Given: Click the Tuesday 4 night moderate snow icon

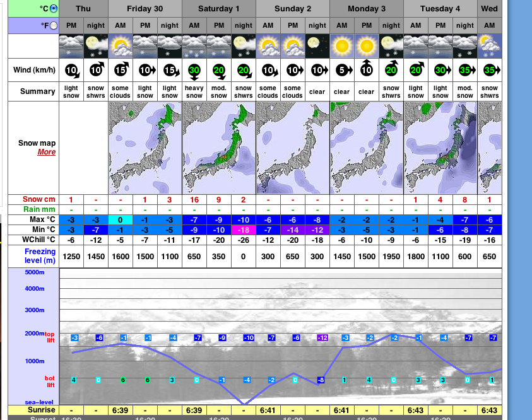Looking at the screenshot, I should (x=465, y=46).
